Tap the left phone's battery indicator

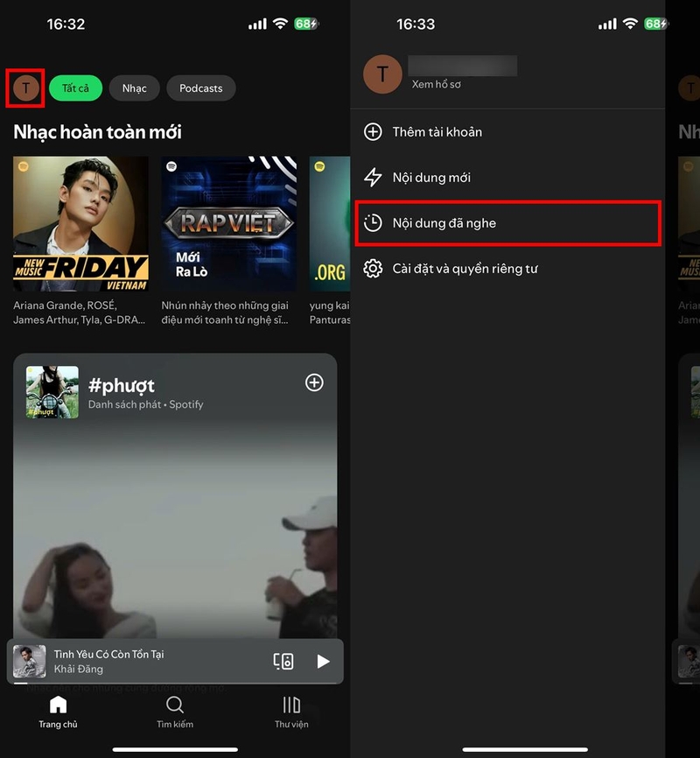[306, 24]
